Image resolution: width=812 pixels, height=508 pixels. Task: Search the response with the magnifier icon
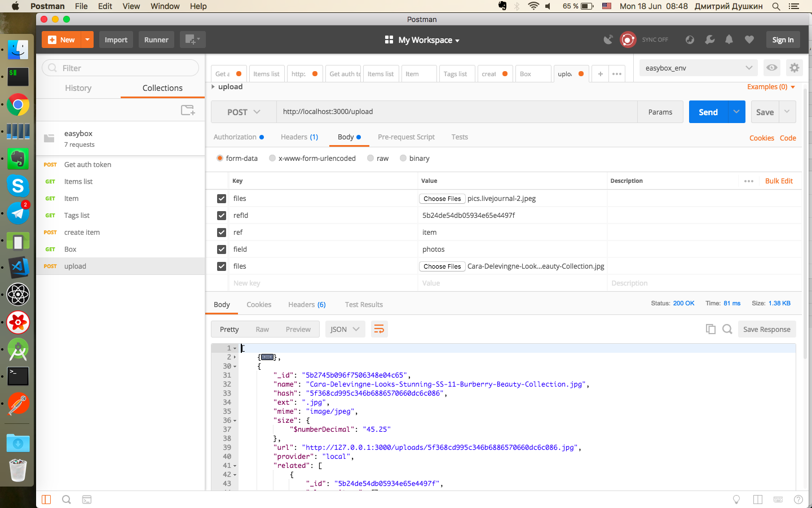pos(727,329)
